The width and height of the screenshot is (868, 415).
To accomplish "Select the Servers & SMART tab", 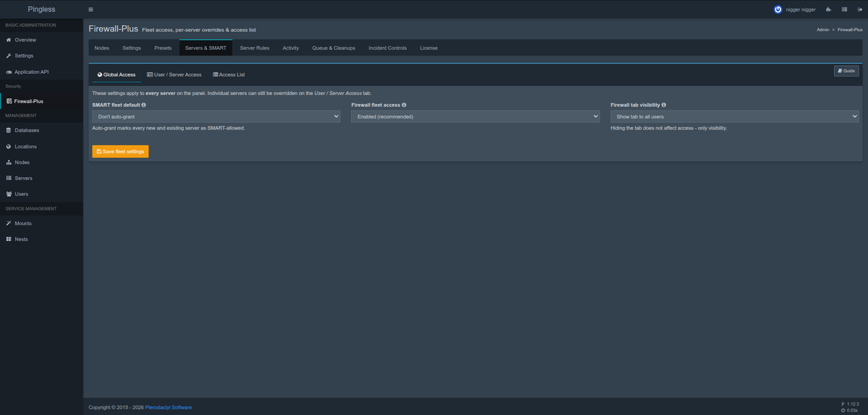I will [x=205, y=48].
